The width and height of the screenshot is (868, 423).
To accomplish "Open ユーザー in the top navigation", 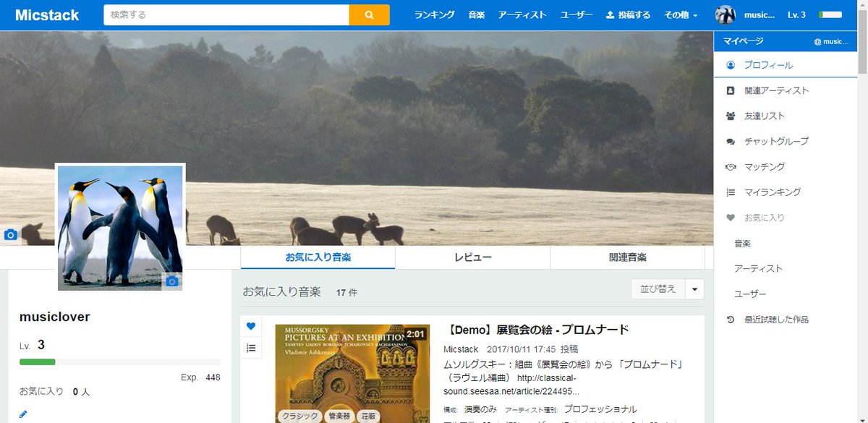I will [x=576, y=14].
